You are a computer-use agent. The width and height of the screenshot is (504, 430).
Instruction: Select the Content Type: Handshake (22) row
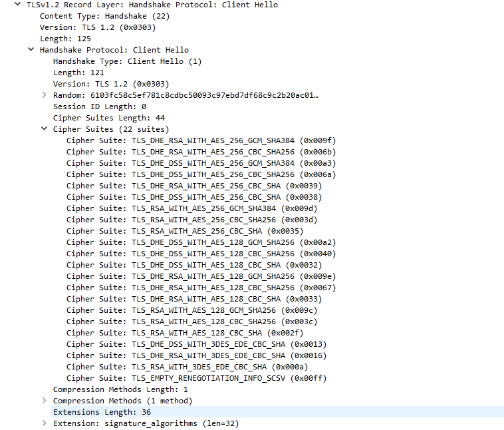(97, 16)
